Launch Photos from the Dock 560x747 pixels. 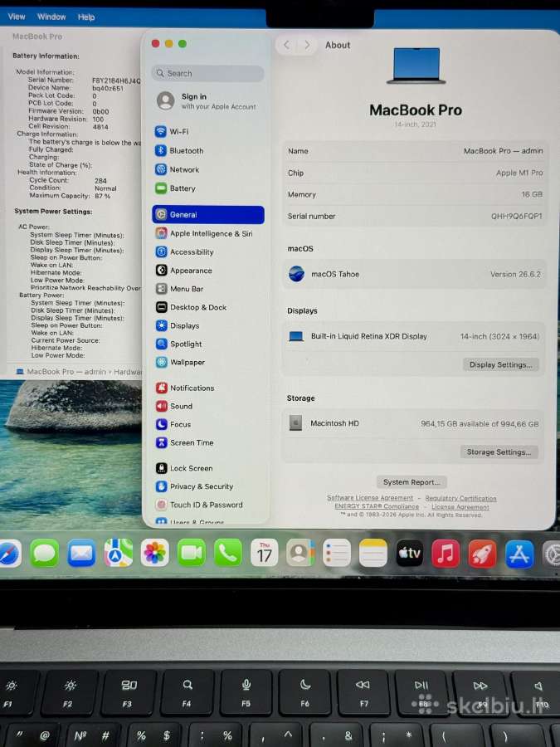click(x=155, y=553)
